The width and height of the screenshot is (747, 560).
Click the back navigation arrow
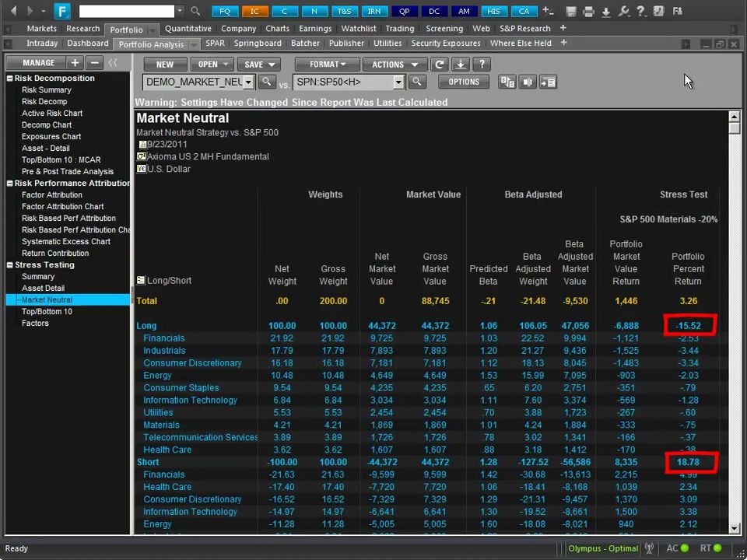[13, 10]
